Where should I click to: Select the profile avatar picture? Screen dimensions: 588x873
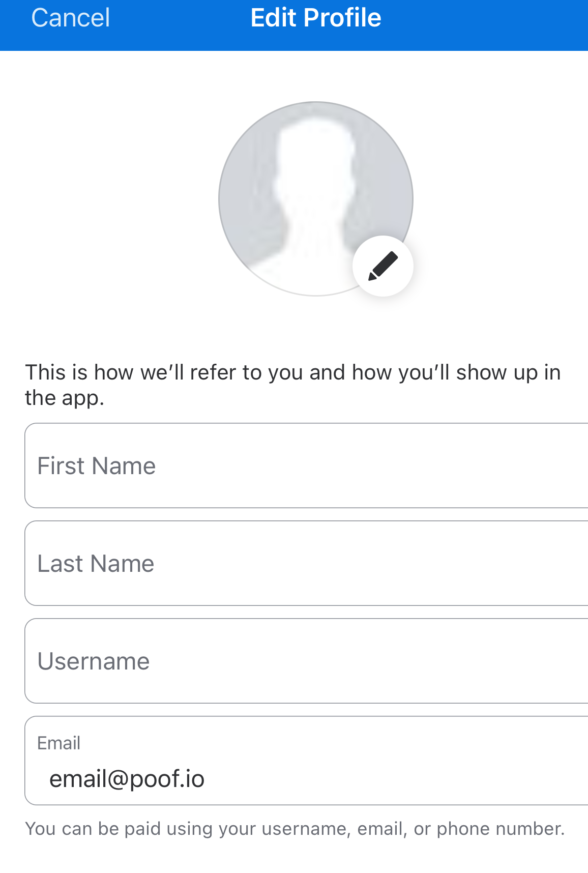tap(315, 198)
